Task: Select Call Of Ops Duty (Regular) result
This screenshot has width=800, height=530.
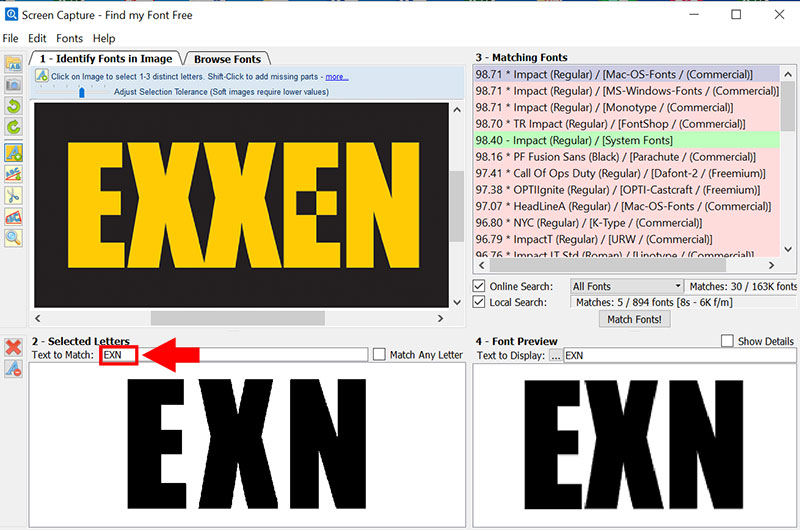Action: click(x=627, y=173)
